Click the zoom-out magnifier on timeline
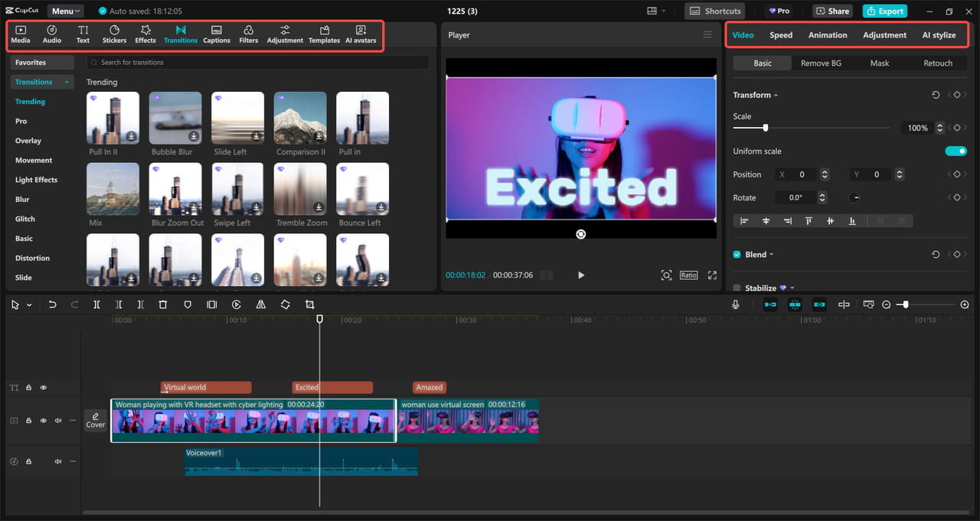 coord(887,304)
